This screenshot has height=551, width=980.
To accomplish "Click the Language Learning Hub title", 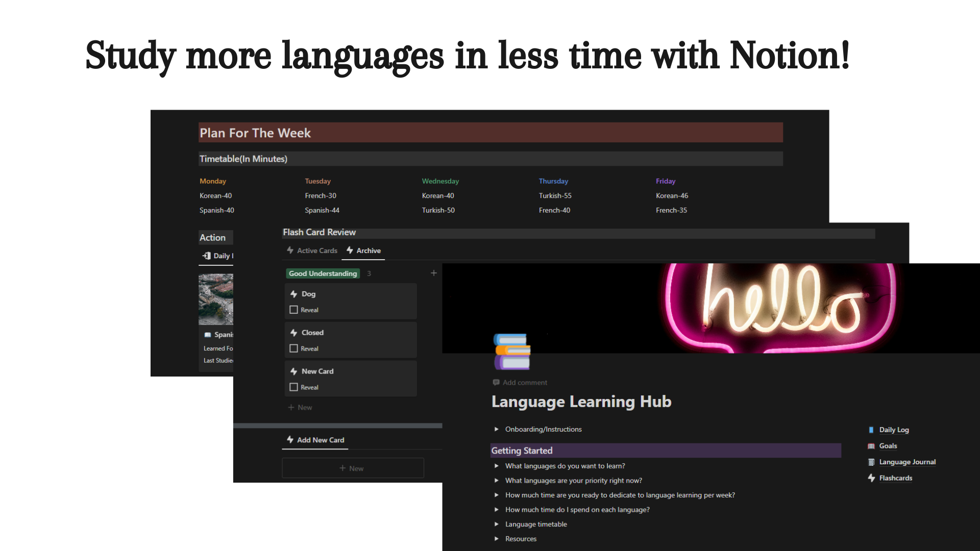I will (x=581, y=402).
